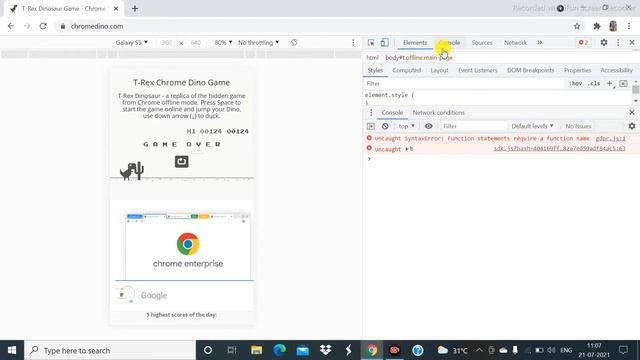The image size is (640, 360).
Task: Click the inspect element picker icon
Action: click(x=371, y=42)
